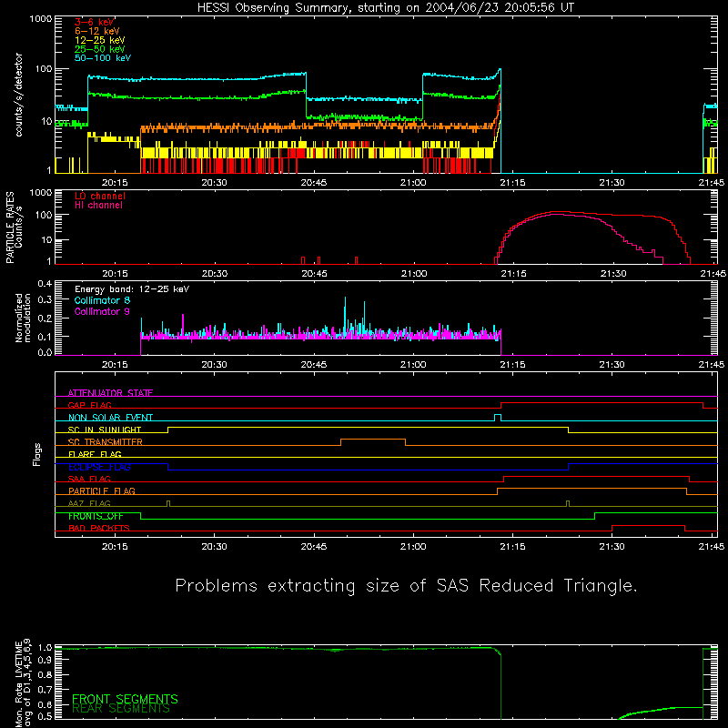Select the 6-12 keV legend entry

pos(97,31)
